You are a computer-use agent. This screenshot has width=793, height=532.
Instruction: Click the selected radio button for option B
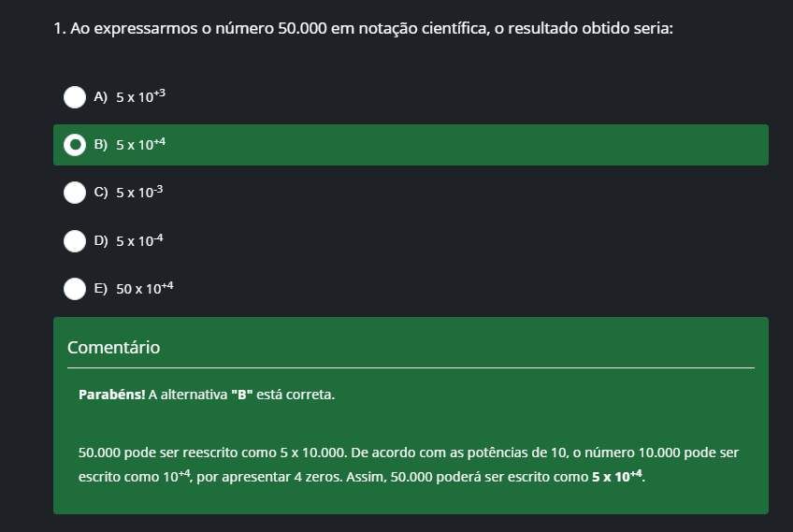(75, 145)
